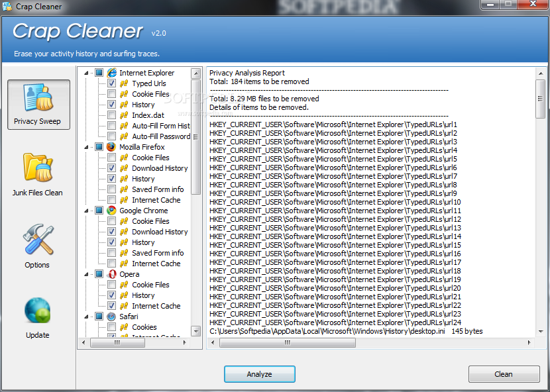
Task: Toggle the Mozilla Firefox group checkbox
Action: (x=99, y=146)
